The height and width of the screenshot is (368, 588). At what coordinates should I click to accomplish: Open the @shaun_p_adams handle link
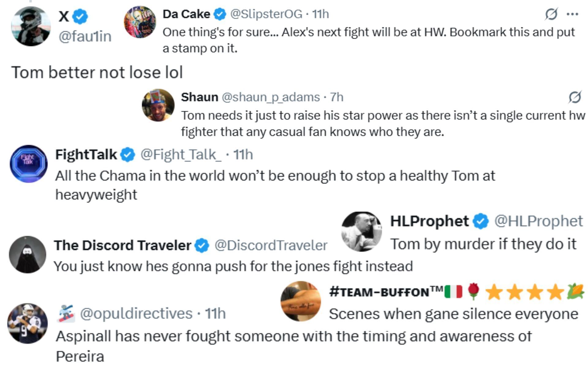click(270, 97)
